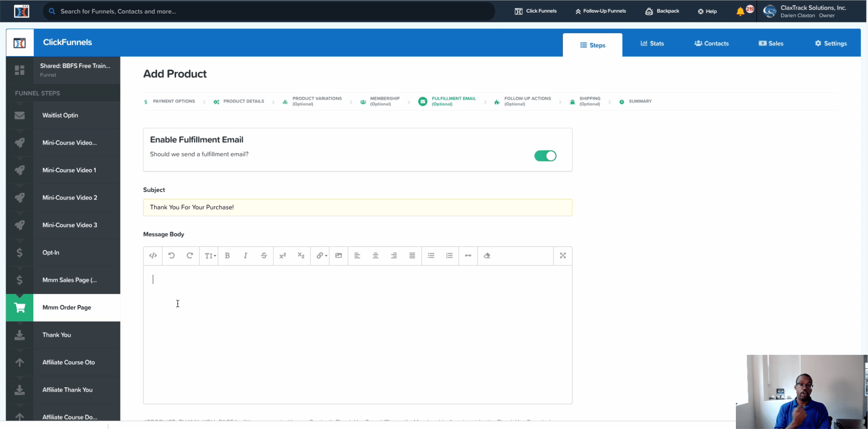Clear formatting with eraser icon
The width and height of the screenshot is (868, 429).
coord(487,256)
